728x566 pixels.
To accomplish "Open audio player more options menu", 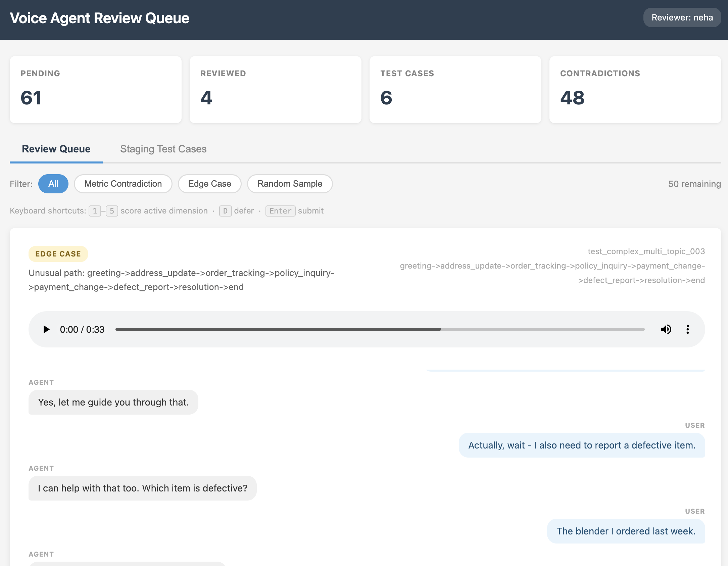I will (x=687, y=329).
